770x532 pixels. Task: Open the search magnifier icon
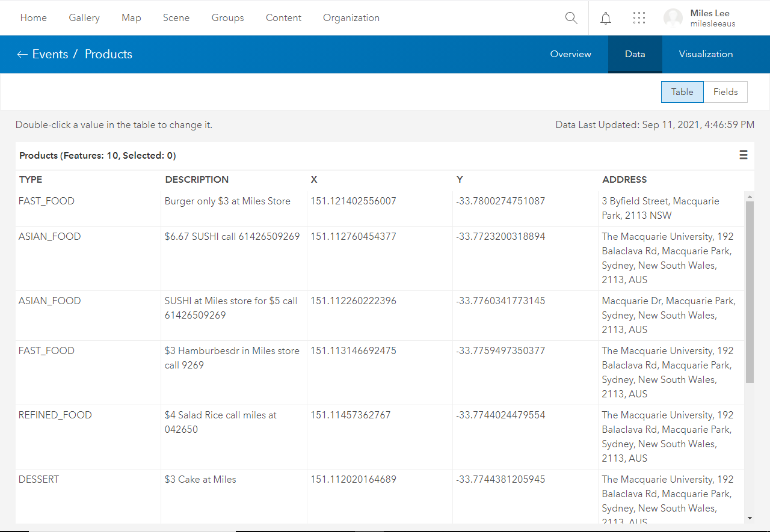pyautogui.click(x=571, y=18)
